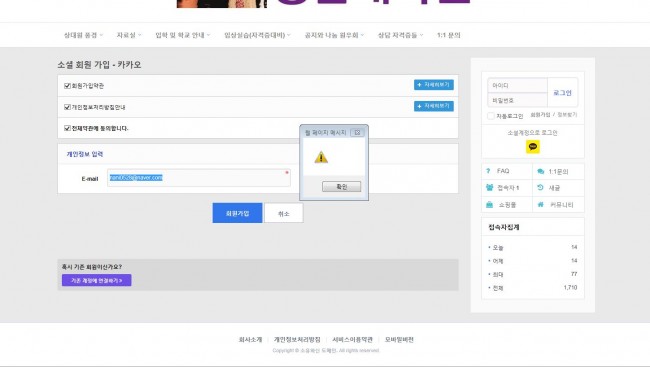
Task: Open sidebar 회원가입 link under login box
Action: pos(540,115)
